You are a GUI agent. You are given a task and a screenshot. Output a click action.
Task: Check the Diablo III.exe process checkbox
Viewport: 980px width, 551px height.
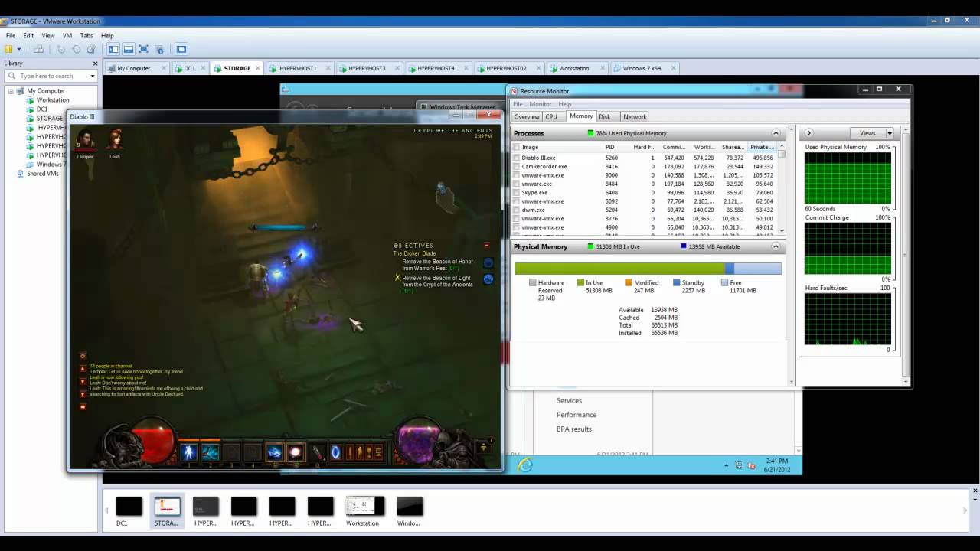516,158
